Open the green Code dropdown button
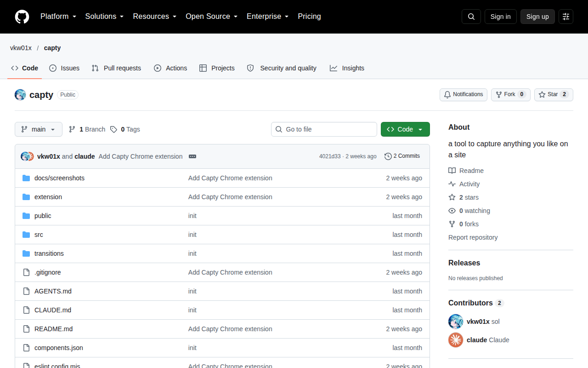The width and height of the screenshot is (588, 368). pyautogui.click(x=405, y=129)
